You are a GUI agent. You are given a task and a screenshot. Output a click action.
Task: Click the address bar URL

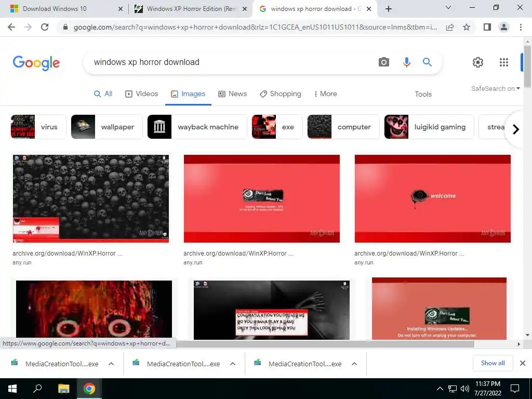pyautogui.click(x=255, y=27)
